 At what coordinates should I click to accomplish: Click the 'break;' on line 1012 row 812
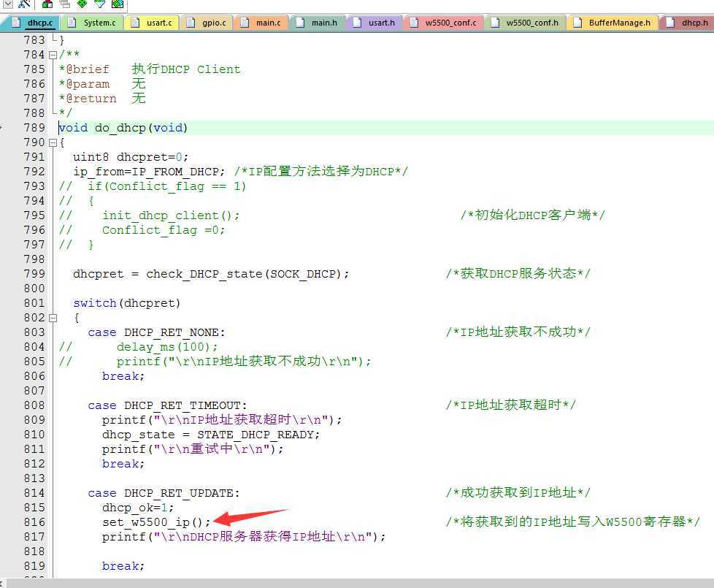[123, 464]
